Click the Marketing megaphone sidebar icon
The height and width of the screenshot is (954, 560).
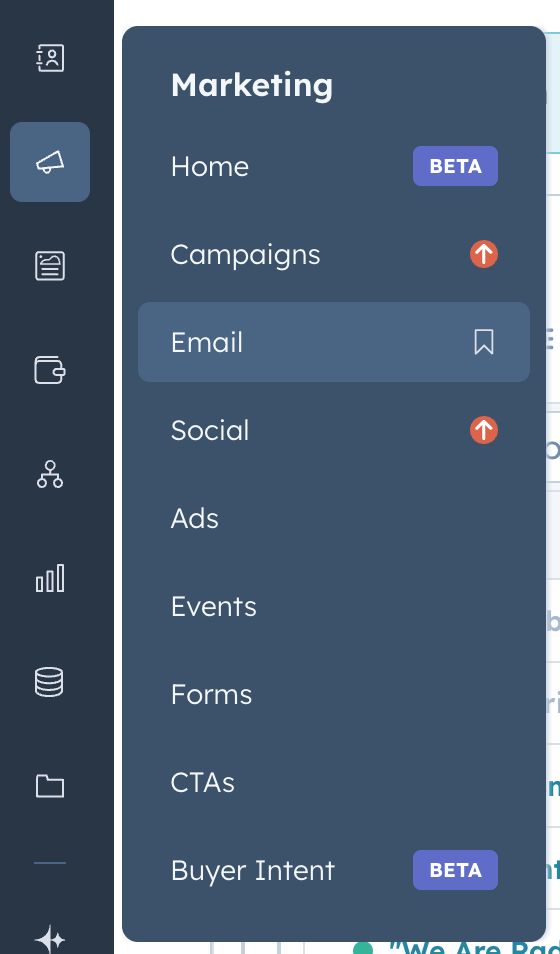50,162
